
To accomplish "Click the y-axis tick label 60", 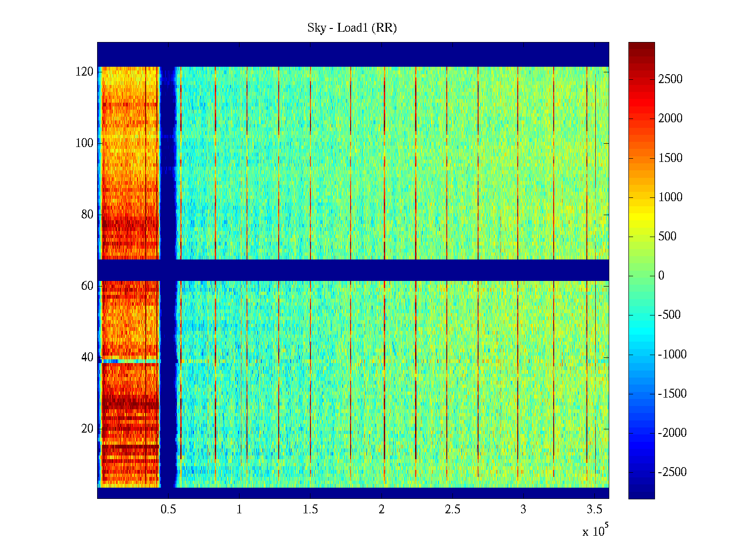I will pyautogui.click(x=87, y=286).
